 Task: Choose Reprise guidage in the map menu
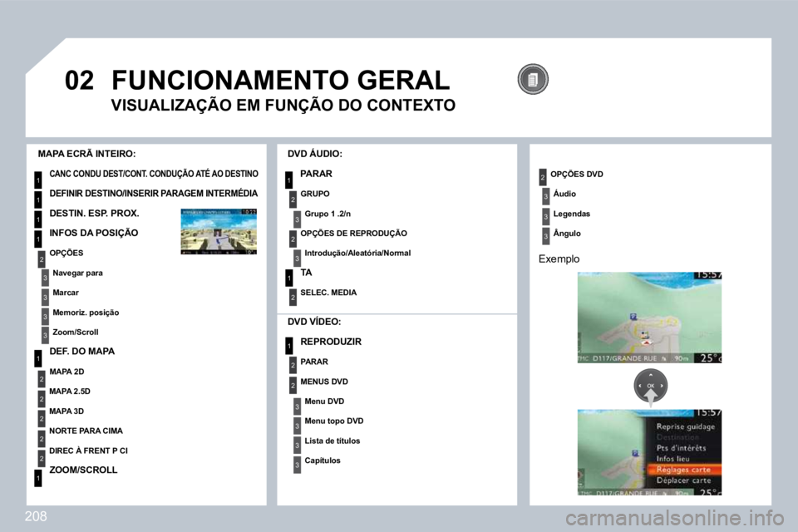(x=686, y=426)
